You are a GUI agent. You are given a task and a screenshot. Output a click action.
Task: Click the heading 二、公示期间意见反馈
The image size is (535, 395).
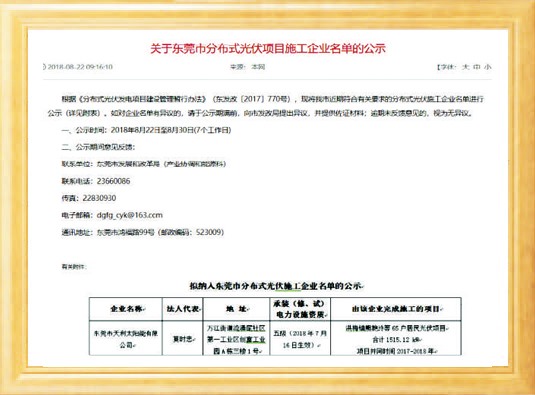pos(98,147)
